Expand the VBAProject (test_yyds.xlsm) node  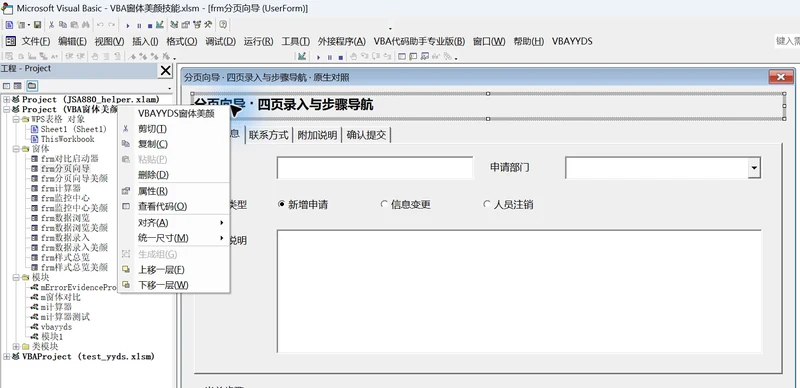6,356
